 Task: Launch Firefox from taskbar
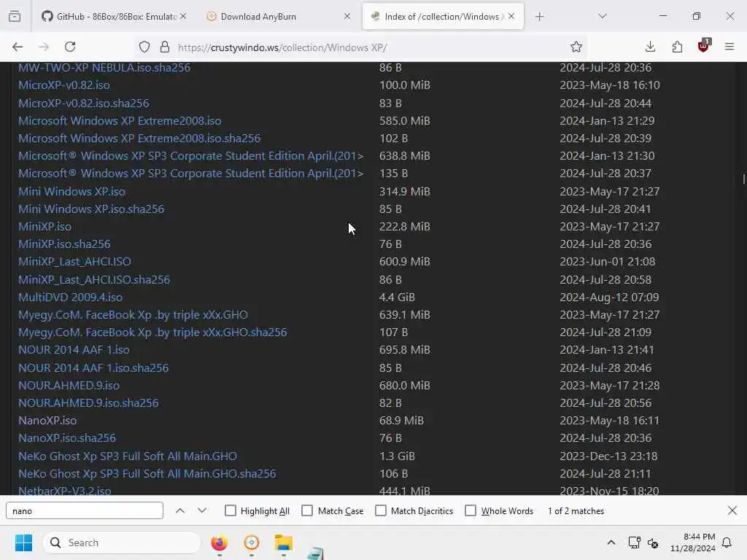219,542
